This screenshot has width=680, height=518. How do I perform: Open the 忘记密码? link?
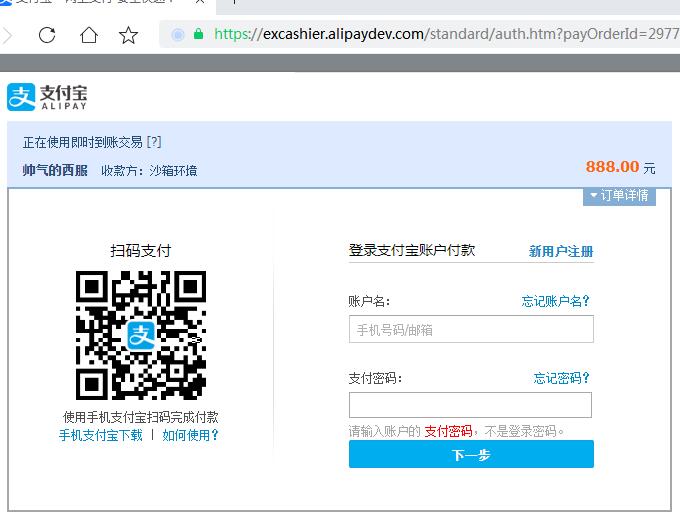561,378
